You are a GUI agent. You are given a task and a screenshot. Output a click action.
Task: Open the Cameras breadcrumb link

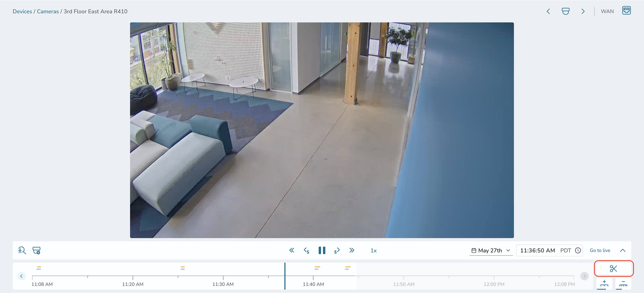[48, 11]
